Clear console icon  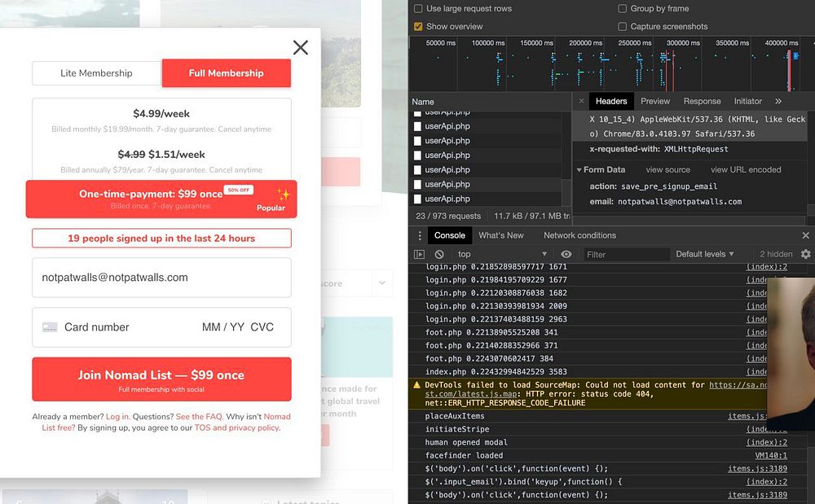tap(439, 254)
